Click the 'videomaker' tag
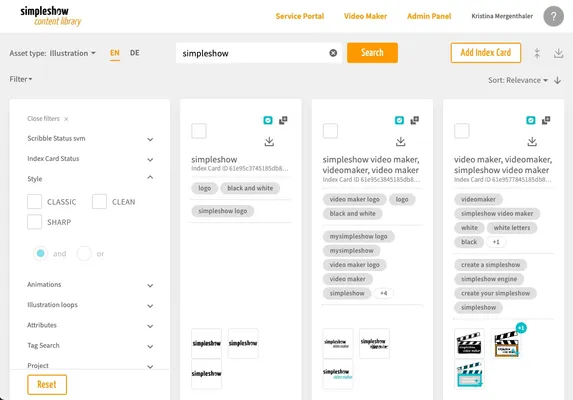 coord(478,199)
